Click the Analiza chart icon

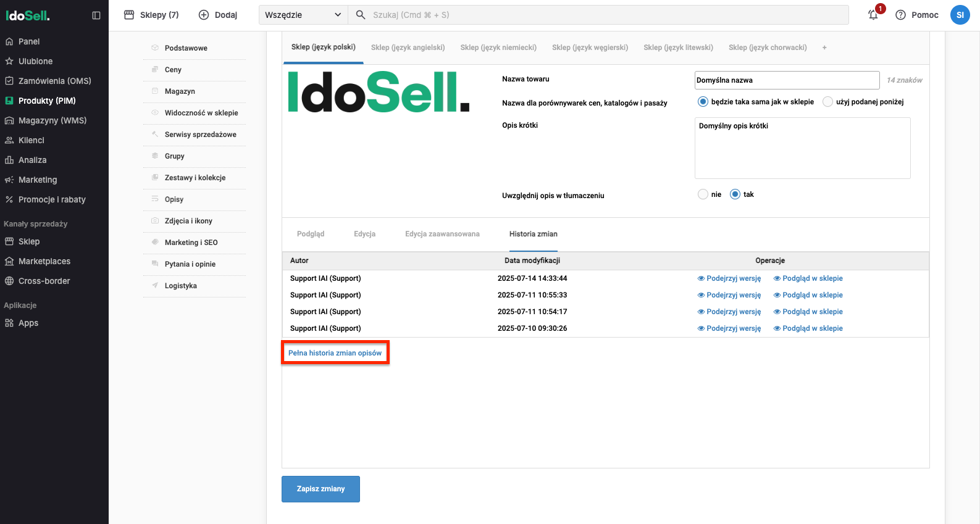9,160
